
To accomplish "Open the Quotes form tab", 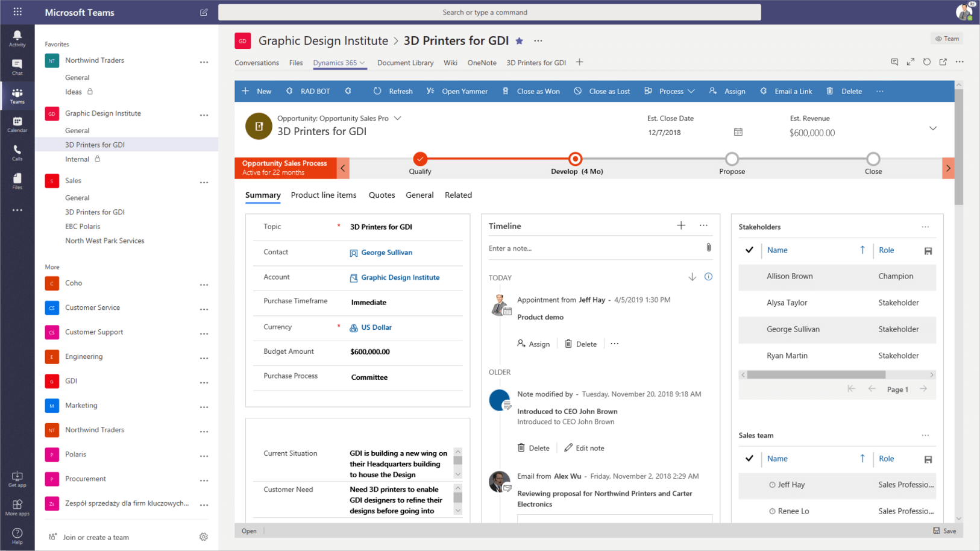I will tap(382, 195).
